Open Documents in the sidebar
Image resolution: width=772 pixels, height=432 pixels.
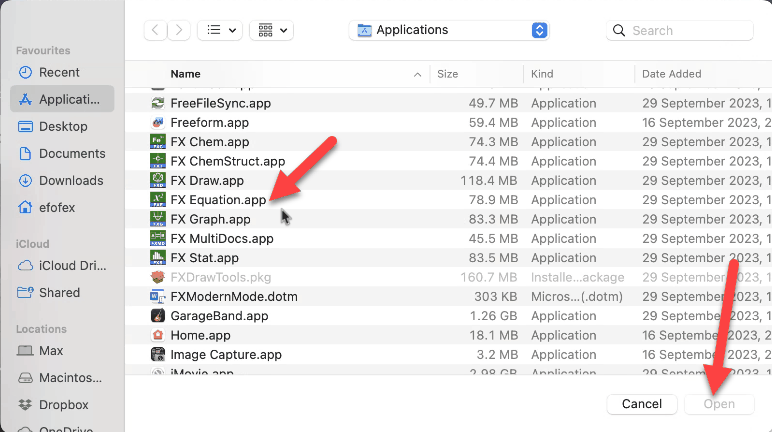click(62, 153)
